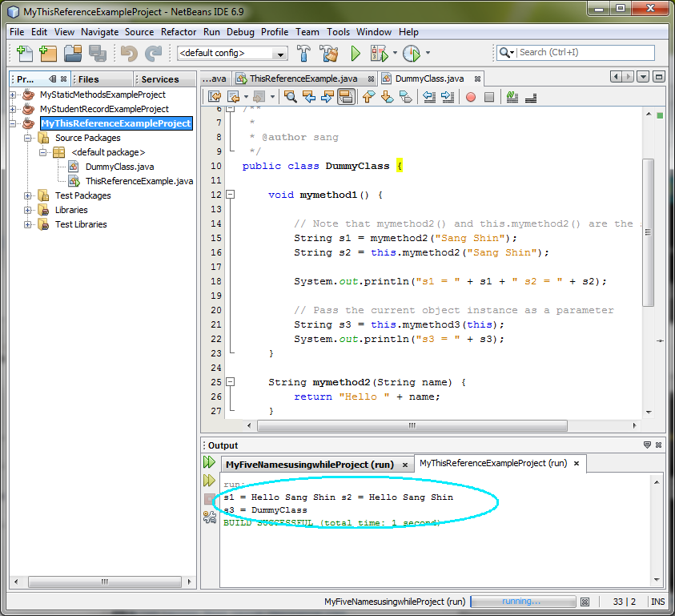Viewport: 675px width, 616px height.
Task: Open the editor documents list dropdown
Action: click(643, 77)
